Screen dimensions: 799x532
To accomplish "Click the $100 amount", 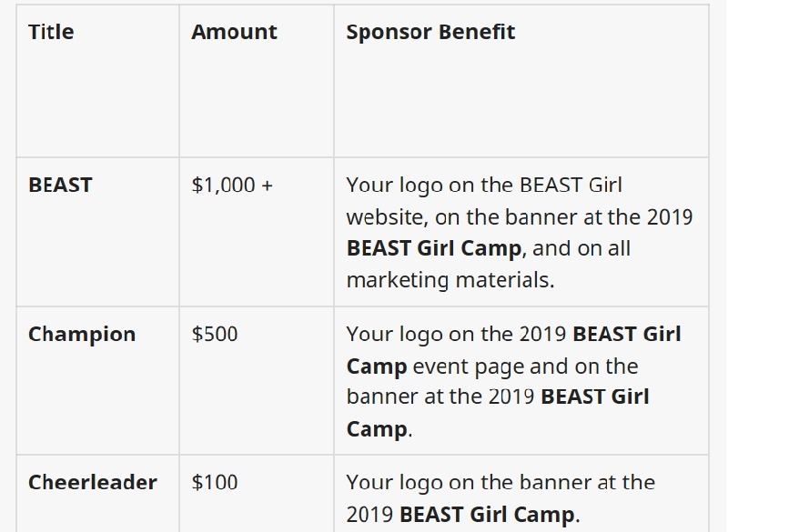I will tap(215, 482).
